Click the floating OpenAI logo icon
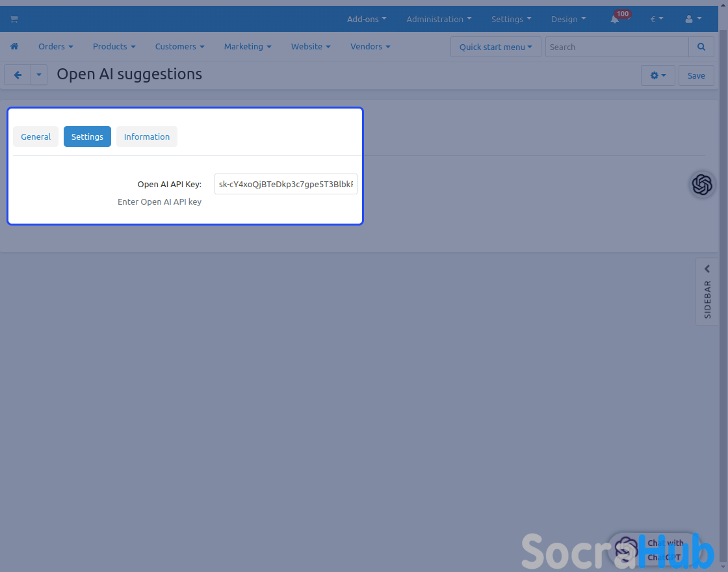Viewport: 728px width, 572px height. 702,185
